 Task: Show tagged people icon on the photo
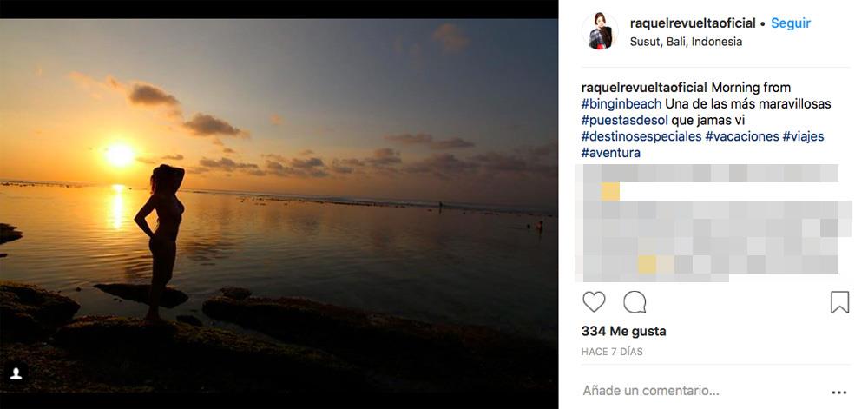[x=17, y=375]
